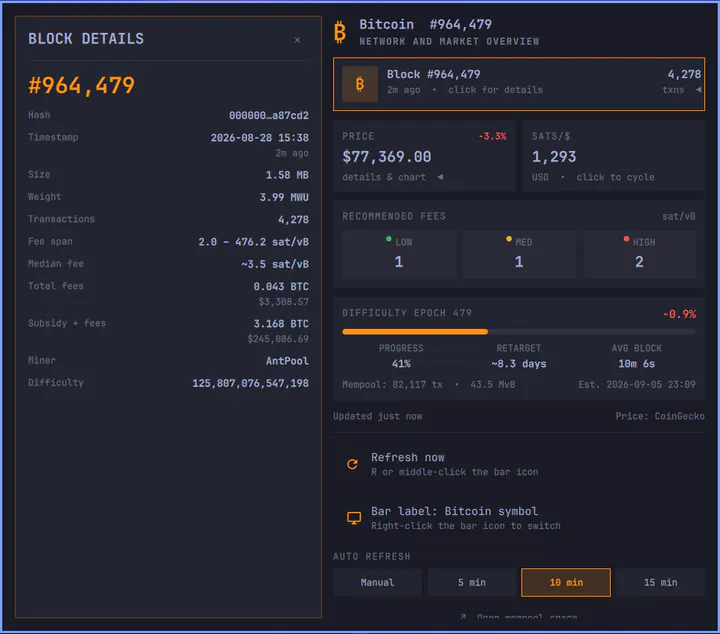Screen dimensions: 720x634
Task: Click the large #964,479 block heading
Action: pos(81,85)
